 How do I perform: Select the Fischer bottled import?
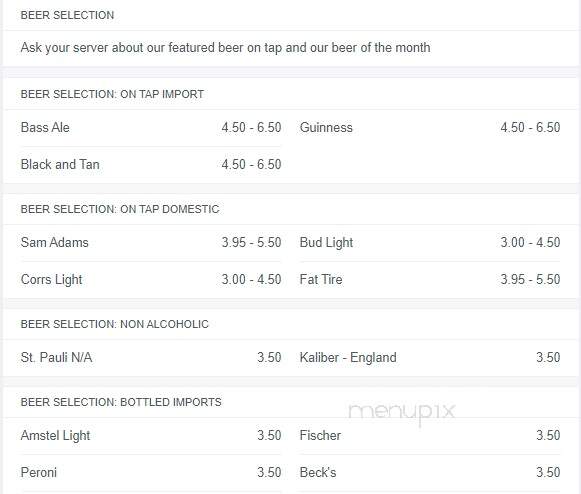(x=430, y=435)
